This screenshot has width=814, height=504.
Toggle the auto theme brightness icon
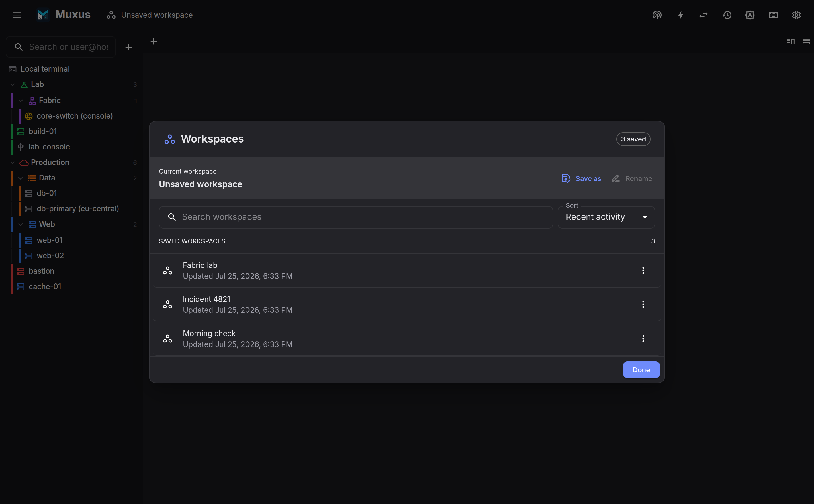[750, 15]
